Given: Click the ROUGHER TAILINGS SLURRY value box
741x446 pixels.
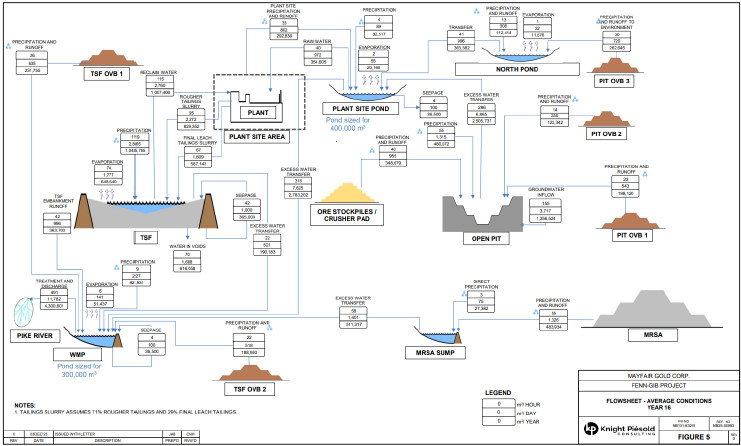Looking at the screenshot, I should 190,119.
